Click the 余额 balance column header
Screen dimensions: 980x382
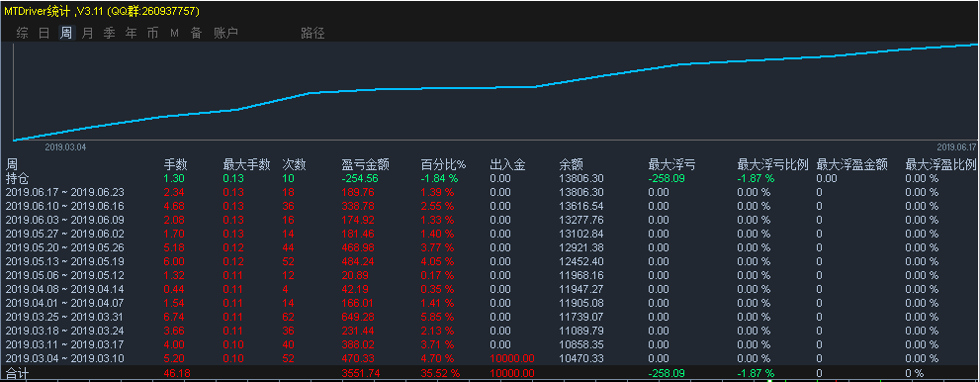572,165
